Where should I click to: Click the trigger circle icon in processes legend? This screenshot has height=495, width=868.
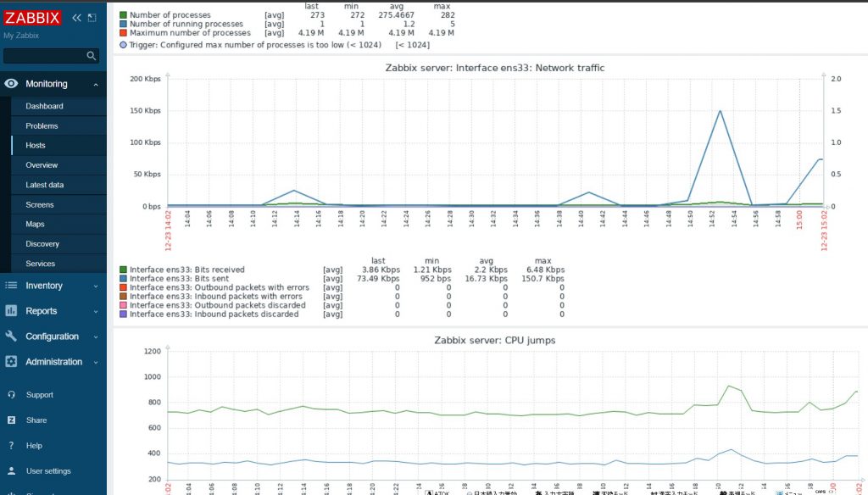(123, 45)
